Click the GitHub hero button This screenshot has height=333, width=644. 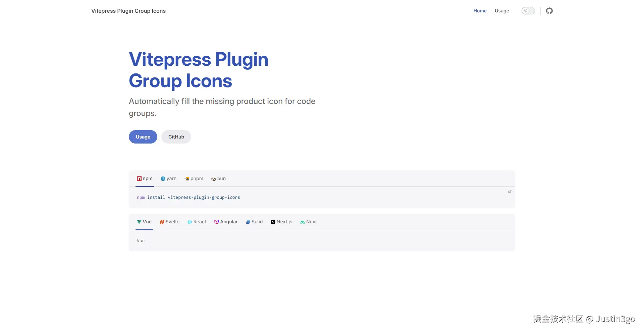click(176, 137)
